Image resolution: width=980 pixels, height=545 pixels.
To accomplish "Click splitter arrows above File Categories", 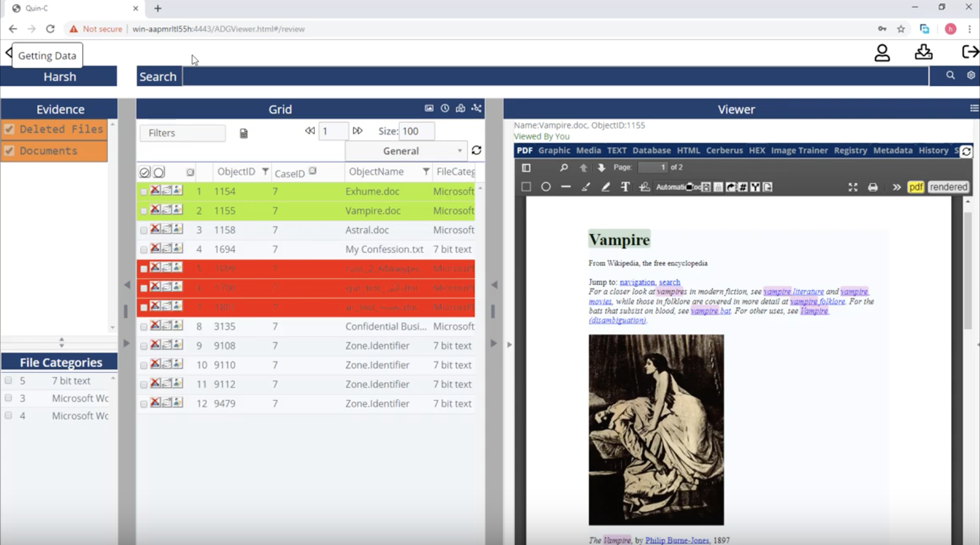I will 62,342.
